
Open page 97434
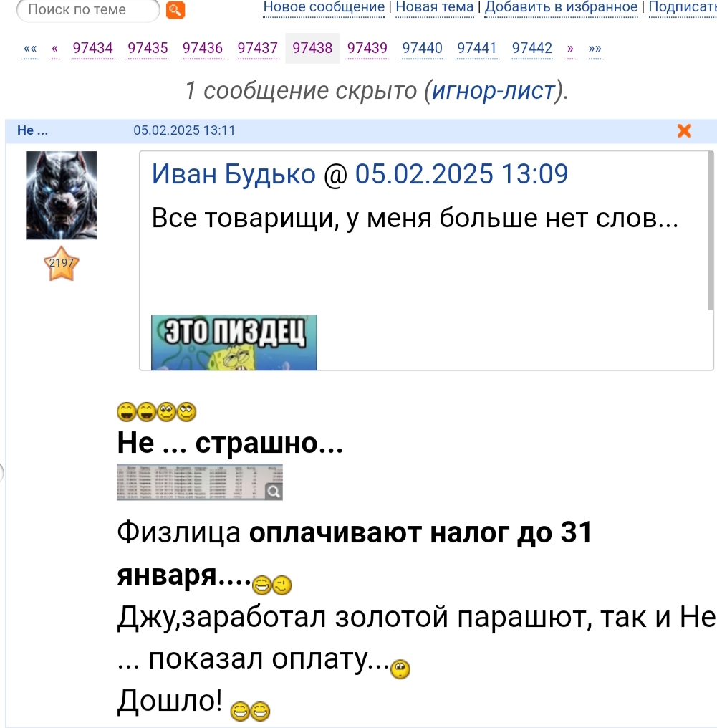pos(93,48)
